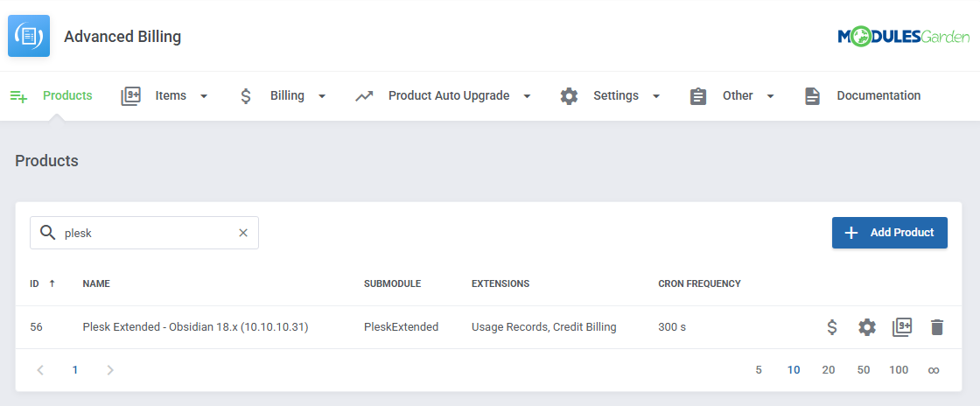
Task: Show 50 entries per page
Action: 864,370
